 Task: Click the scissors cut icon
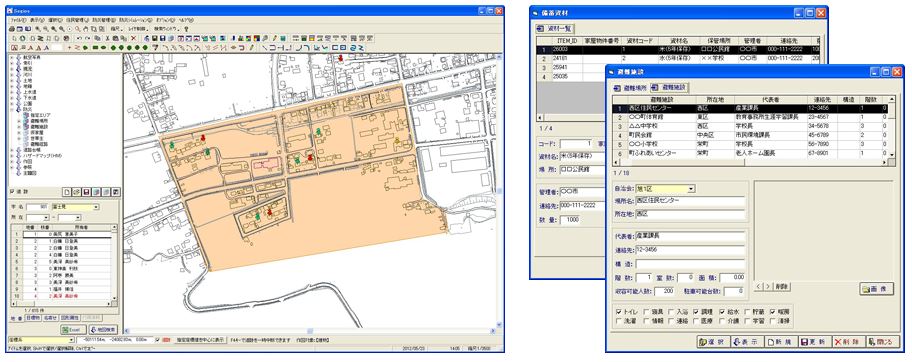(108, 38)
